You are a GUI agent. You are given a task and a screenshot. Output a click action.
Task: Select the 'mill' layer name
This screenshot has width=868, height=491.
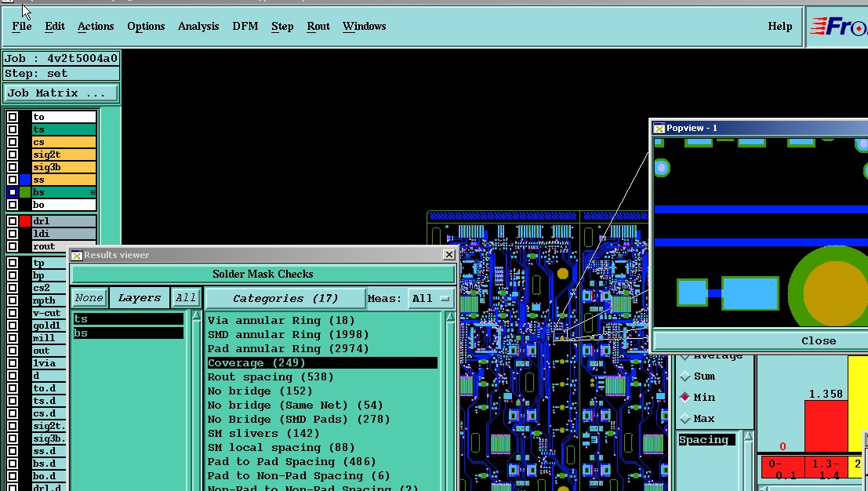pos(49,338)
